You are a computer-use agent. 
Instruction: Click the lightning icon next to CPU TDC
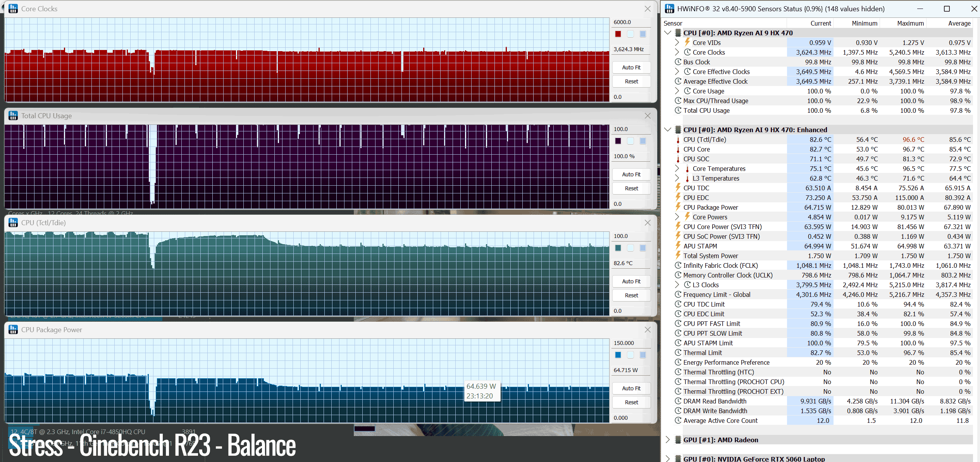(x=678, y=188)
